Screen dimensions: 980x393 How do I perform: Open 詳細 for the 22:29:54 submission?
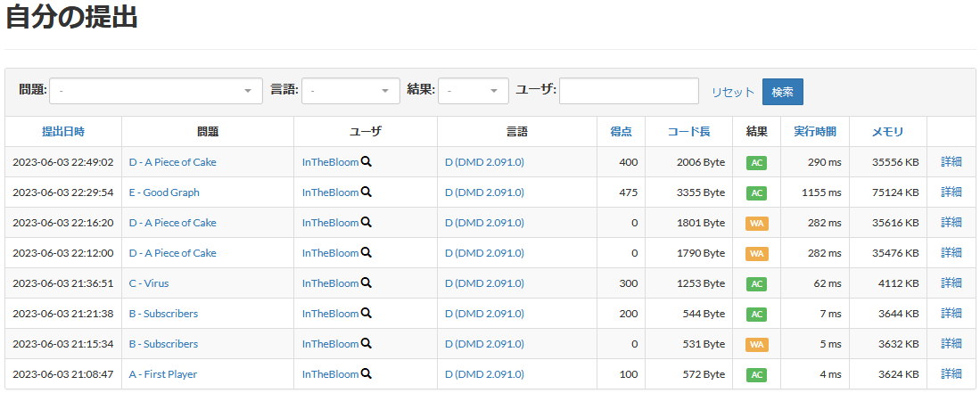point(951,192)
